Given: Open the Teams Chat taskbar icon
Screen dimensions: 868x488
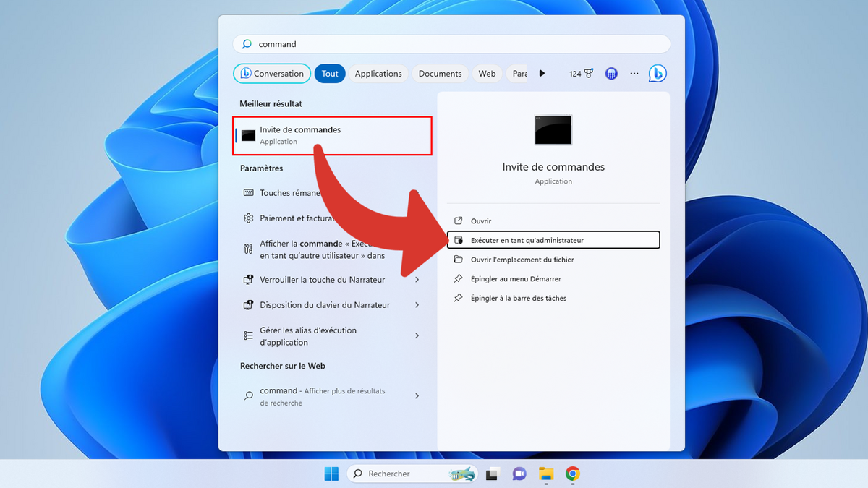Looking at the screenshot, I should (519, 474).
